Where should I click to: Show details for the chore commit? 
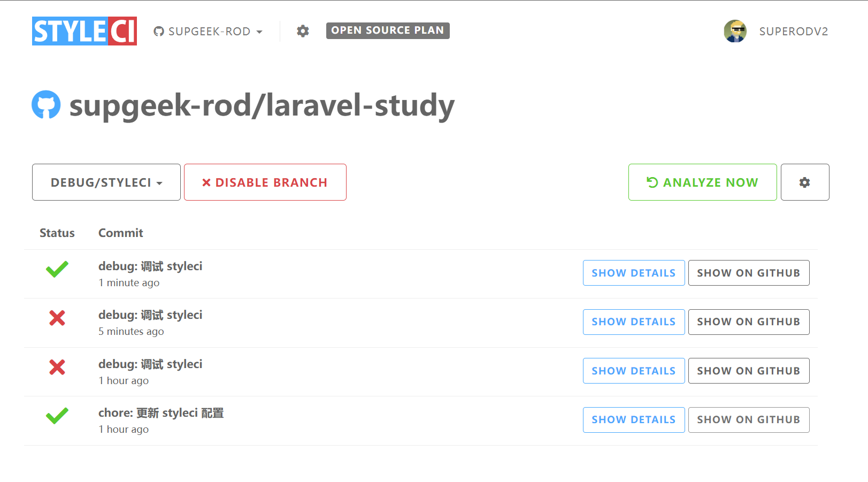[633, 420]
